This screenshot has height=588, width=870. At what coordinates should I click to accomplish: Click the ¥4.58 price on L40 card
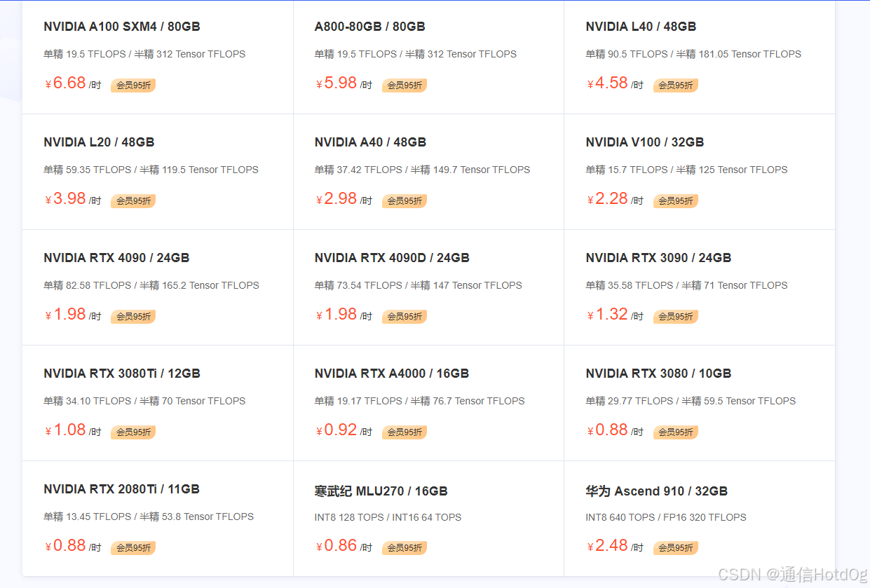[x=608, y=83]
